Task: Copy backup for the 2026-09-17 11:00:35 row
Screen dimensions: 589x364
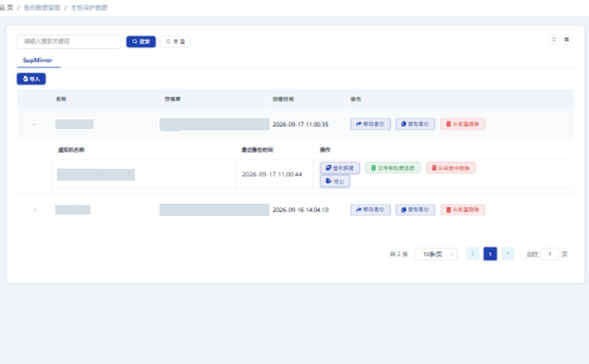Action: tap(415, 124)
